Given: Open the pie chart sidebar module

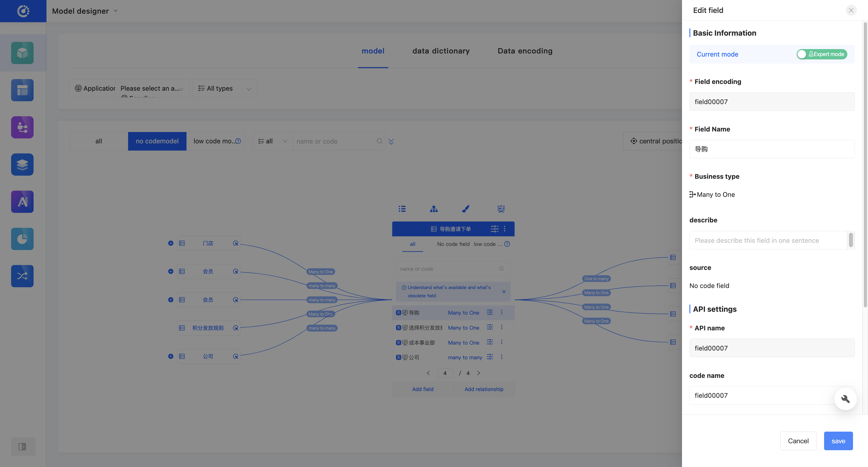Looking at the screenshot, I should pos(22,239).
